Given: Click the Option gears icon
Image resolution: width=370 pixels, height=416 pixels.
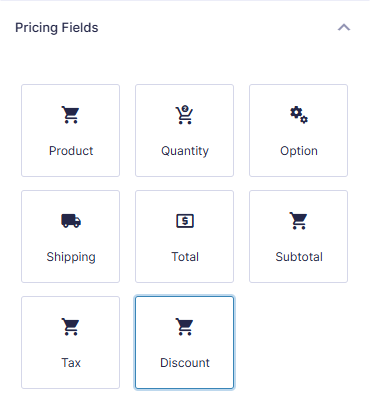Looking at the screenshot, I should pos(299,115).
